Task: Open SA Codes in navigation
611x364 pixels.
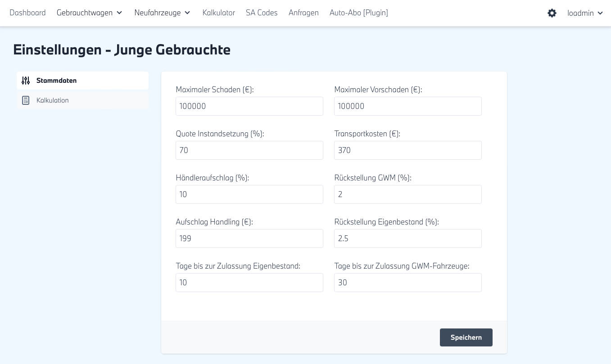Action: [262, 13]
